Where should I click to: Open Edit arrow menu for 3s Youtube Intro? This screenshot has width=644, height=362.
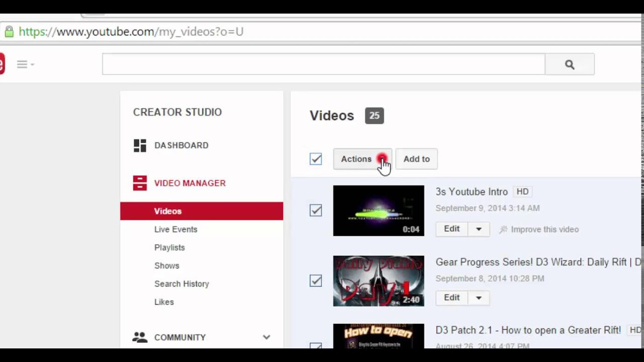pyautogui.click(x=479, y=229)
